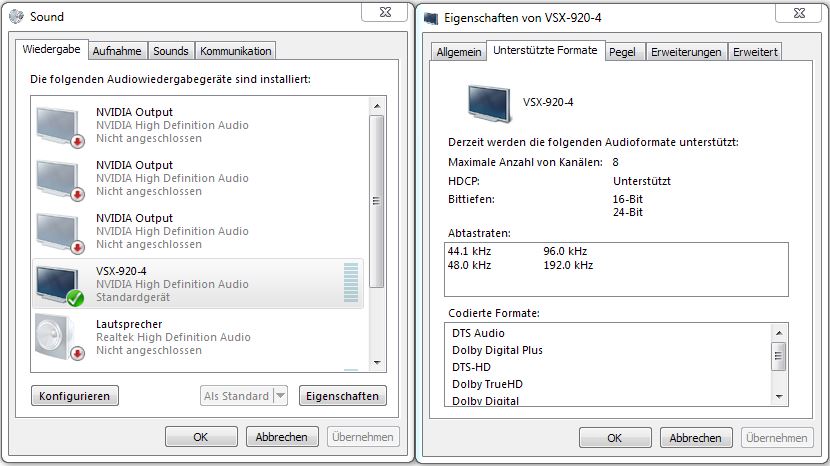830x466 pixels.
Task: Click the Konfigurieren button
Action: click(75, 396)
